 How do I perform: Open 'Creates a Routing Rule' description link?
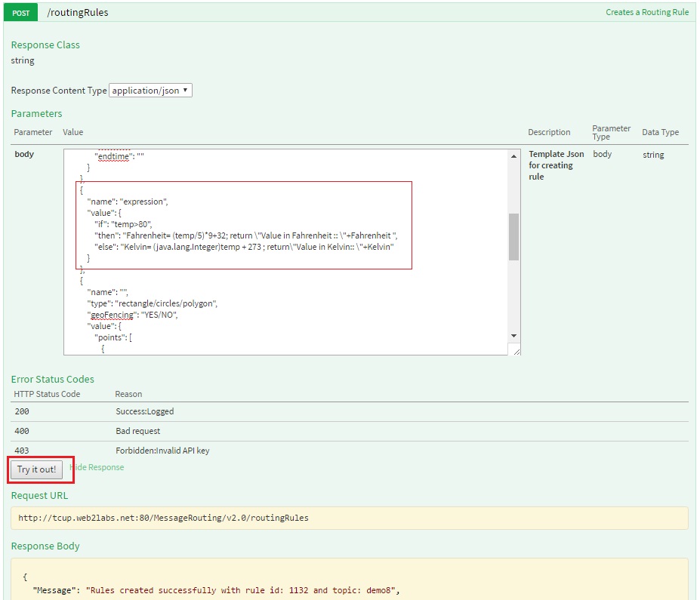647,13
